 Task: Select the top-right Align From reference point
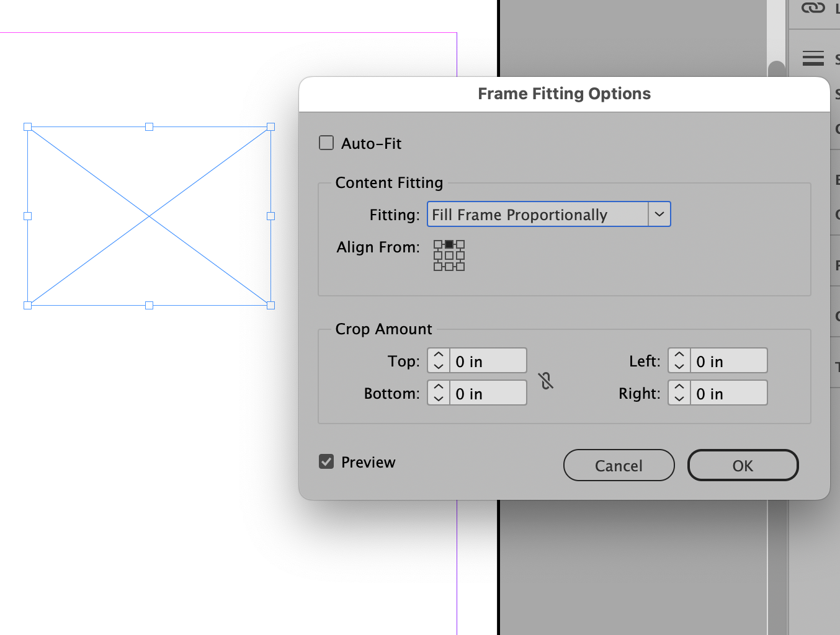pyautogui.click(x=461, y=244)
